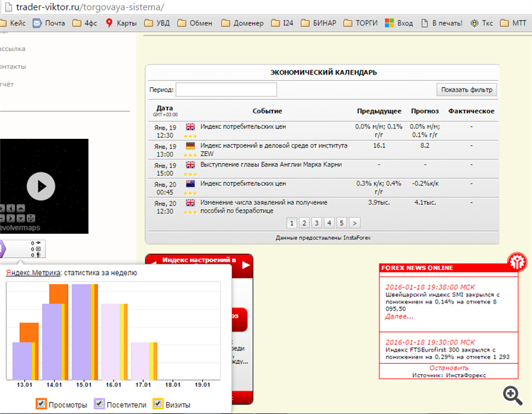
Task: Click the red Forex News logo icon
Action: click(517, 262)
